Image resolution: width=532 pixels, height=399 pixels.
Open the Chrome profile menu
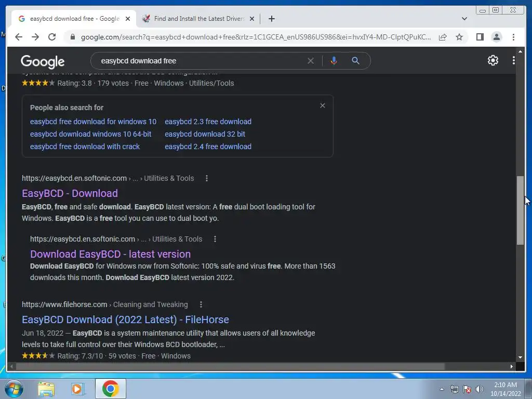pyautogui.click(x=496, y=37)
